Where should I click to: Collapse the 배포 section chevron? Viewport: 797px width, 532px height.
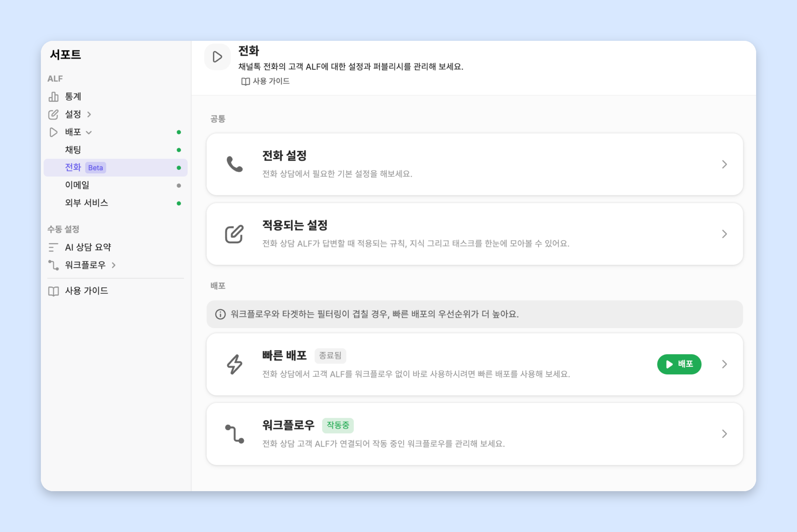pyautogui.click(x=89, y=132)
